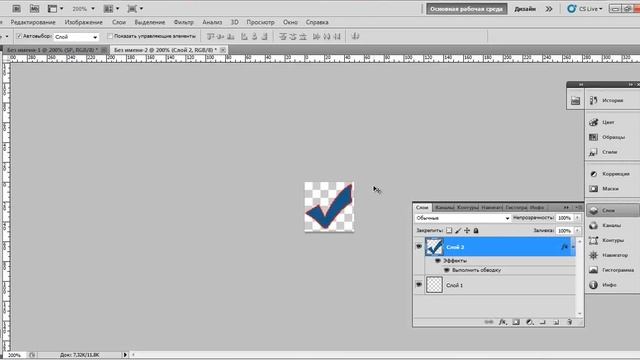Image resolution: width=640 pixels, height=360 pixels.
Task: Click the align left edges icon
Action: coord(244,37)
